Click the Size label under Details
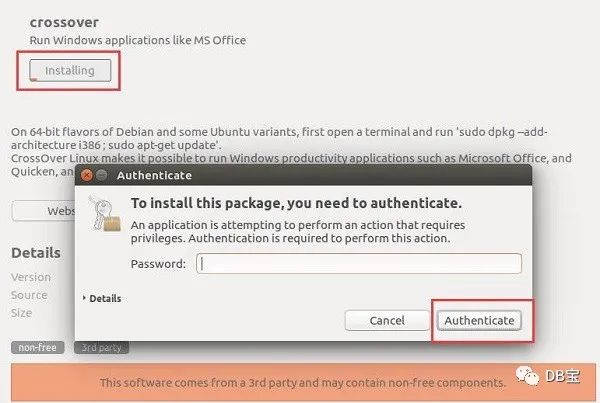Image resolution: width=600 pixels, height=403 pixels. (x=23, y=313)
